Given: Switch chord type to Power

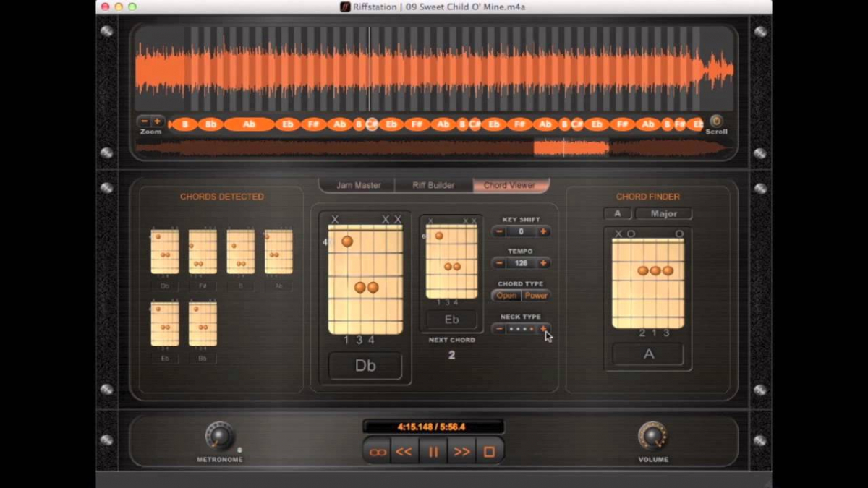Looking at the screenshot, I should pyautogui.click(x=536, y=296).
